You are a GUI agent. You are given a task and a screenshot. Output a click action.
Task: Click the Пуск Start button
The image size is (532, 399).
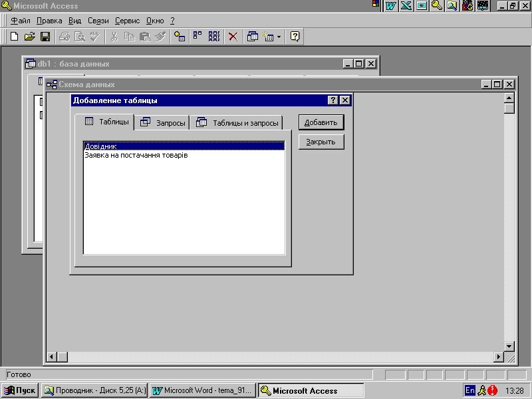[20, 390]
